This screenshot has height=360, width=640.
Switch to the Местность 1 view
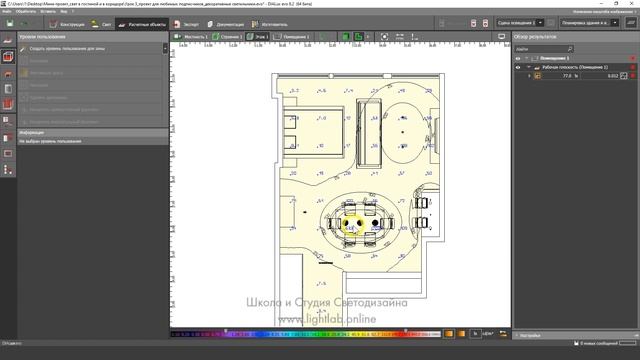pos(191,37)
